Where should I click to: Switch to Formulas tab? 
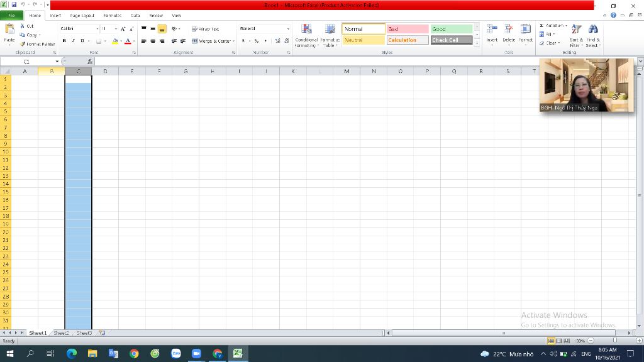pos(112,16)
